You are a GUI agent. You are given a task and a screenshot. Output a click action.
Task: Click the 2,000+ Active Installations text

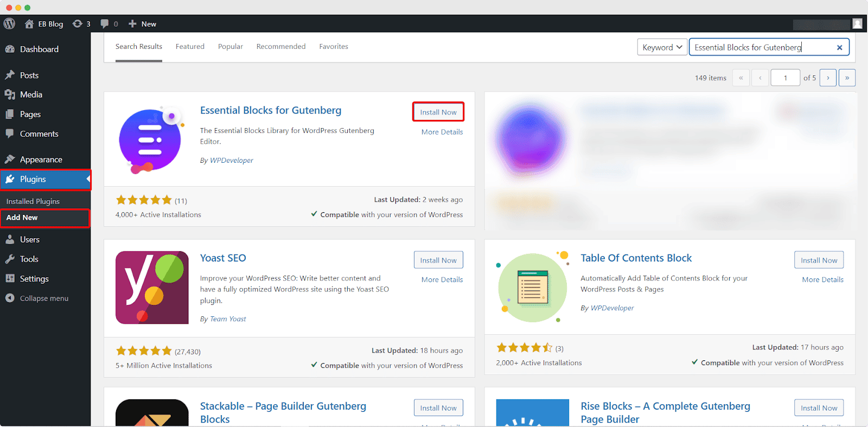[539, 363]
